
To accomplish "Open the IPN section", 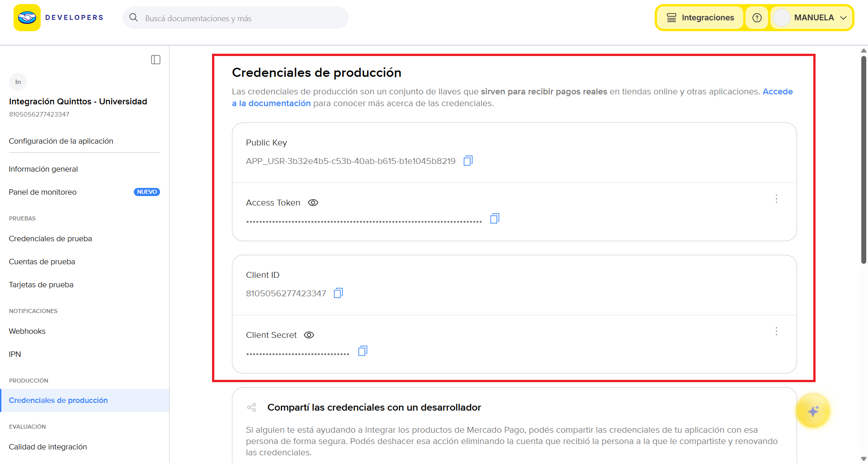I will click(x=15, y=354).
